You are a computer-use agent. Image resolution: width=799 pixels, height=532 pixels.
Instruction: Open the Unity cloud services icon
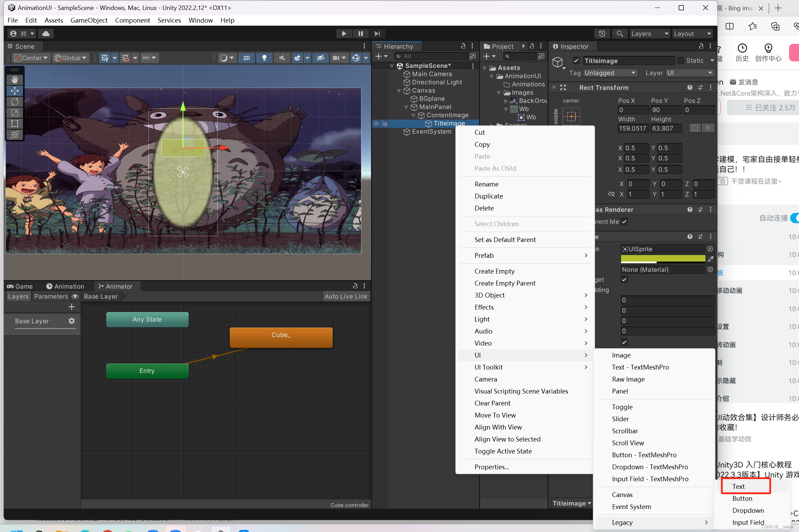pos(46,34)
